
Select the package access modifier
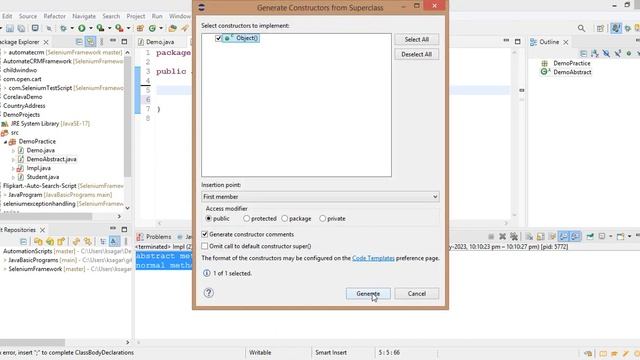tap(284, 218)
